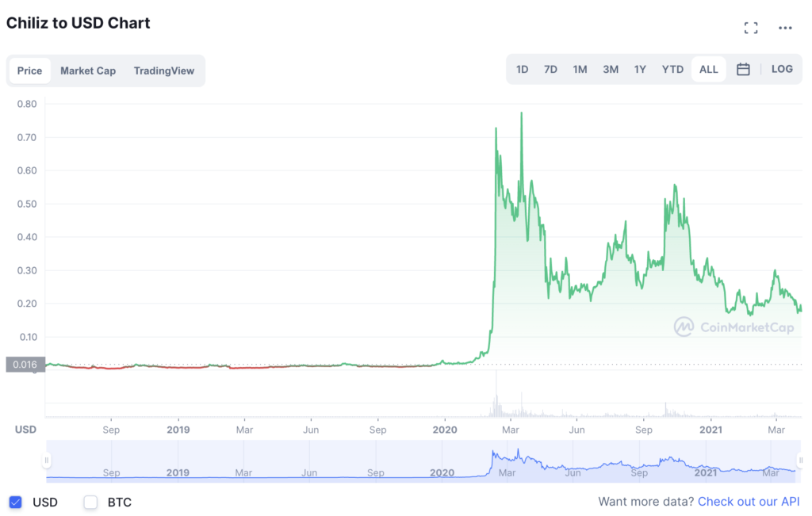Click the Chiliz to USD Chart heading
The width and height of the screenshot is (812, 516).
tap(79, 23)
